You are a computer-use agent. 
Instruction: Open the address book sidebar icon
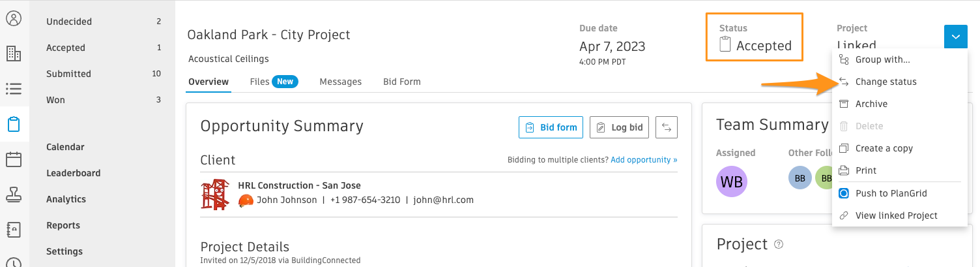[14, 230]
